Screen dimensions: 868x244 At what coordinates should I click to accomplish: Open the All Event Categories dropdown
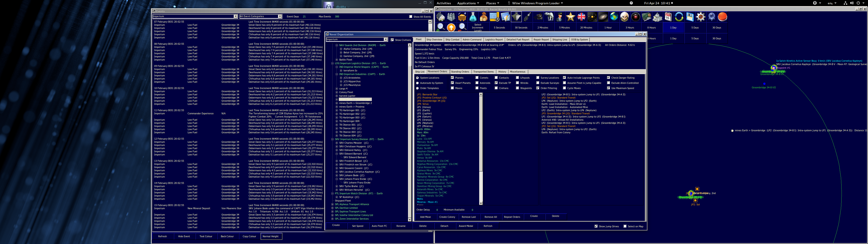pyautogui.click(x=280, y=16)
